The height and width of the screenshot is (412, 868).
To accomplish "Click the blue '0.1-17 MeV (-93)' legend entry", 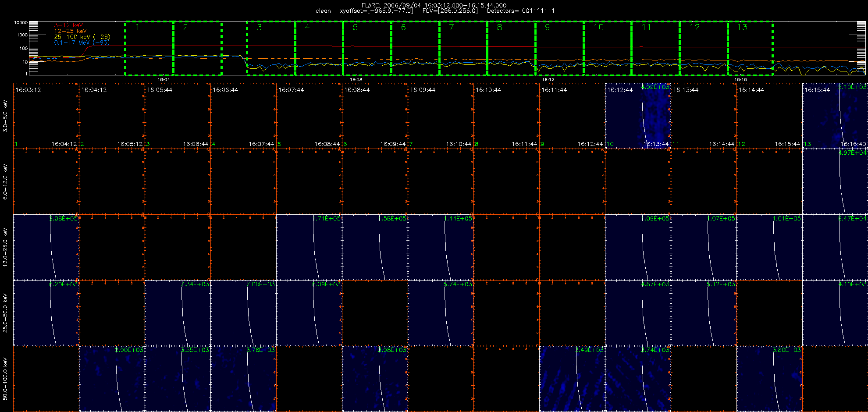I will coord(82,43).
